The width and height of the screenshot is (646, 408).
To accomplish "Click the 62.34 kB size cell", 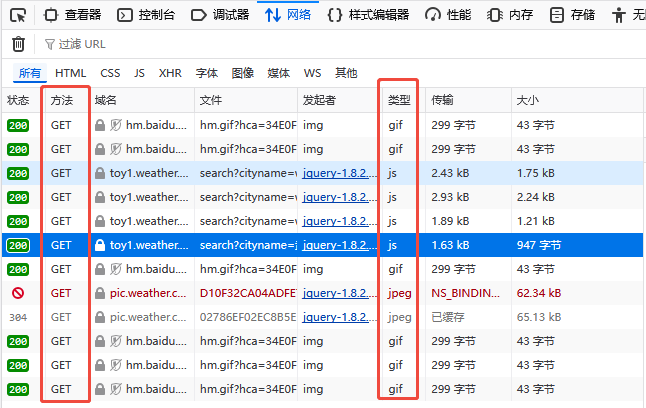I will coord(539,293).
